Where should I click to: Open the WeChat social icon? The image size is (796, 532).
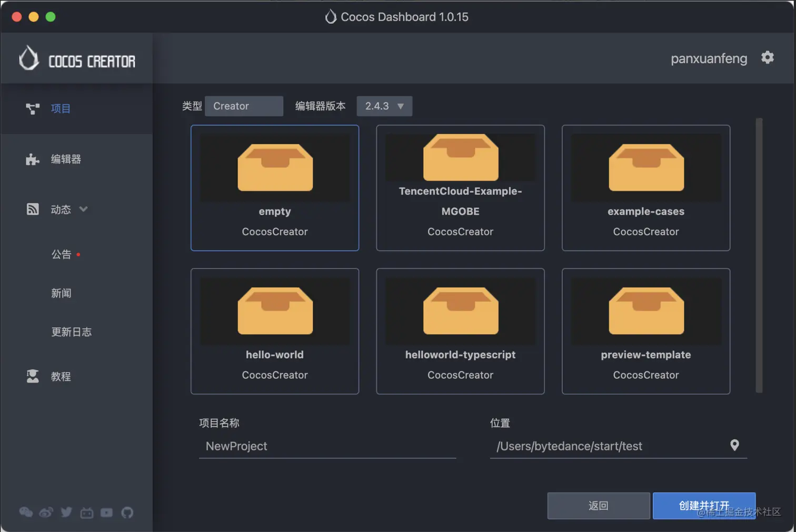[26, 512]
